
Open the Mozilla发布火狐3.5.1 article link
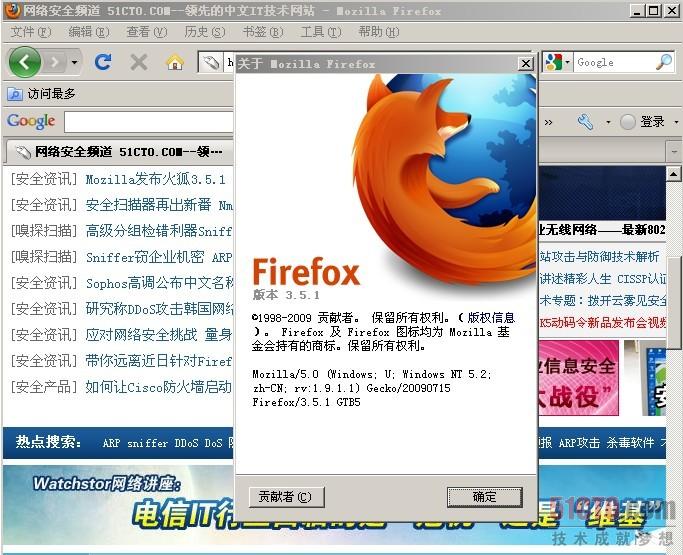156,179
